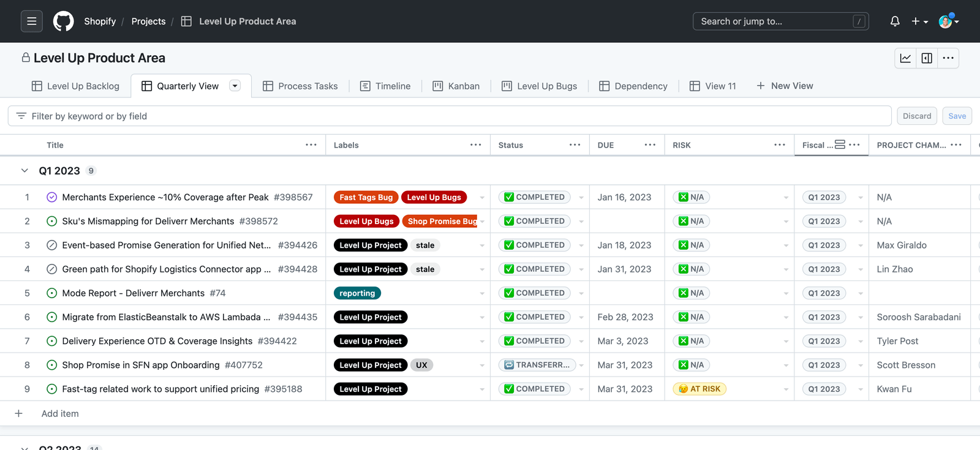
Task: Open Shopify organization breadcrumb link
Action: 100,21
